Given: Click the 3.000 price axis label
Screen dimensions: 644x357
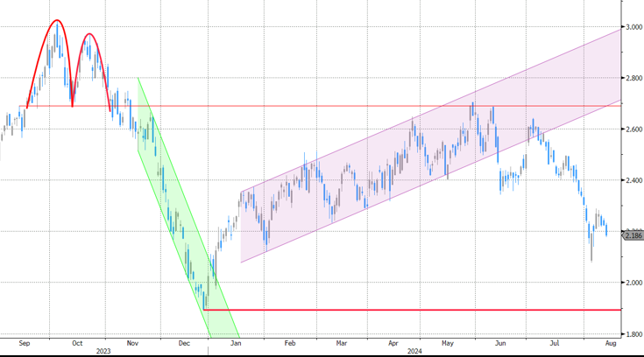Looking at the screenshot, I should [633, 27].
